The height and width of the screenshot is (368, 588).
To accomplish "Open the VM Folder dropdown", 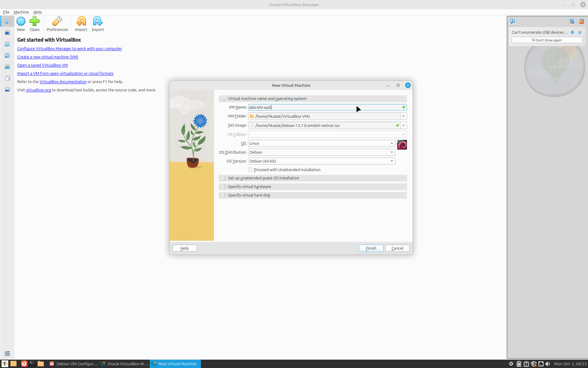I will (404, 116).
